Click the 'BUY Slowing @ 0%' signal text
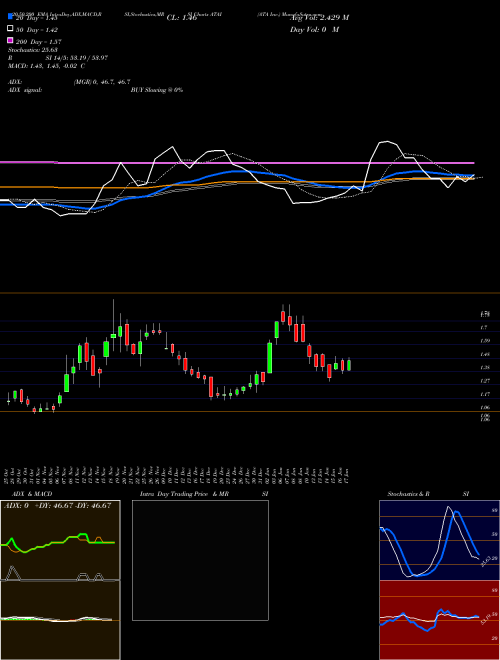 (157, 90)
